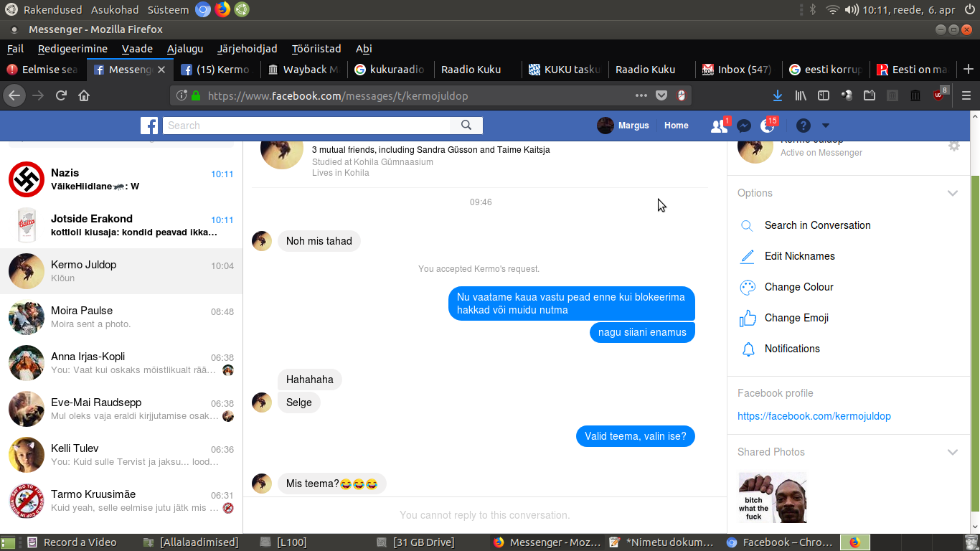Switch to the kukuraadio Google tab

pyautogui.click(x=390, y=70)
